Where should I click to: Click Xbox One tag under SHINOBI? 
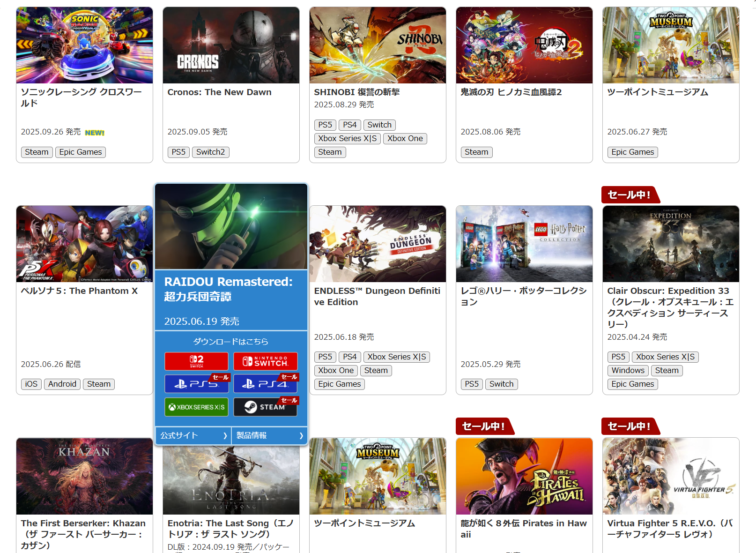tap(405, 138)
